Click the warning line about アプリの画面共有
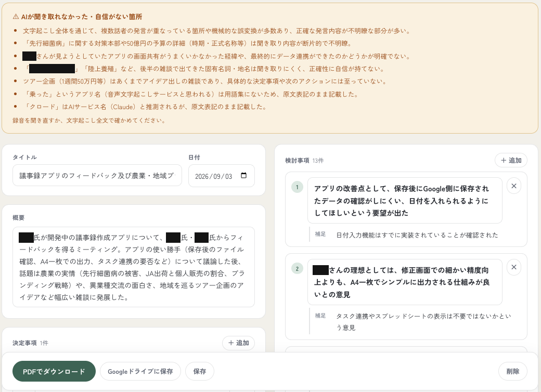541x392 pixels. [217, 56]
